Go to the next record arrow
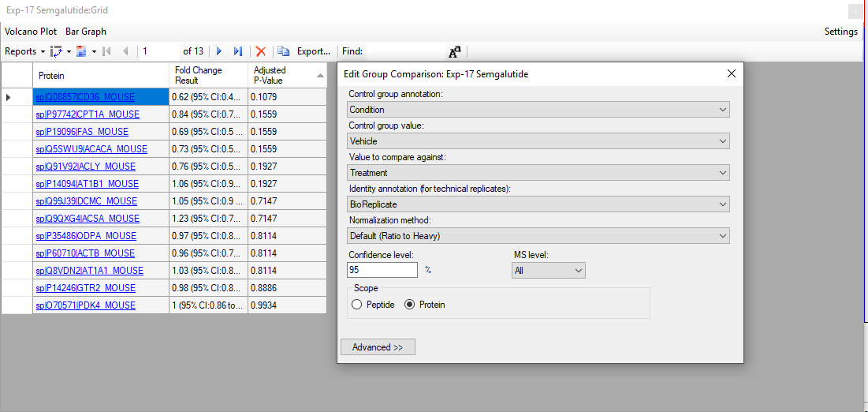The width and height of the screenshot is (868, 412). [219, 51]
